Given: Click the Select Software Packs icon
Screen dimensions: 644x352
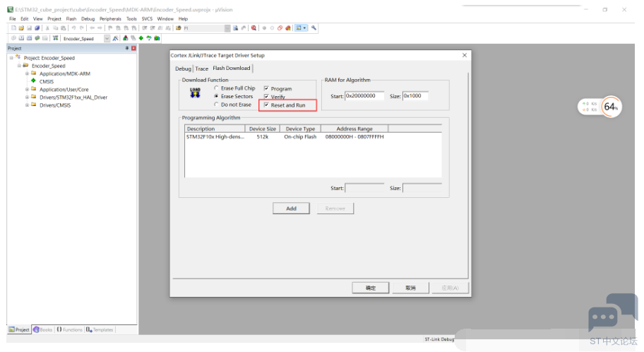Looking at the screenshot, I should coord(149,38).
